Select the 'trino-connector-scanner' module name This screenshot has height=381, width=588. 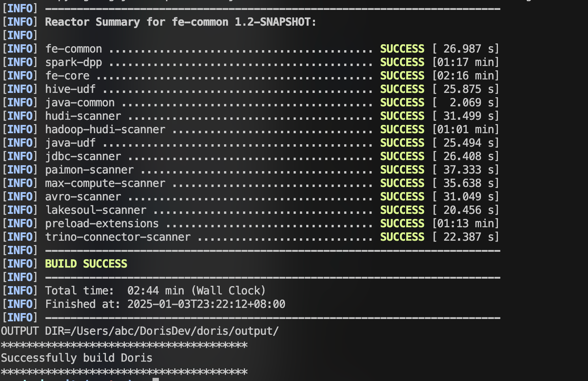click(x=118, y=237)
